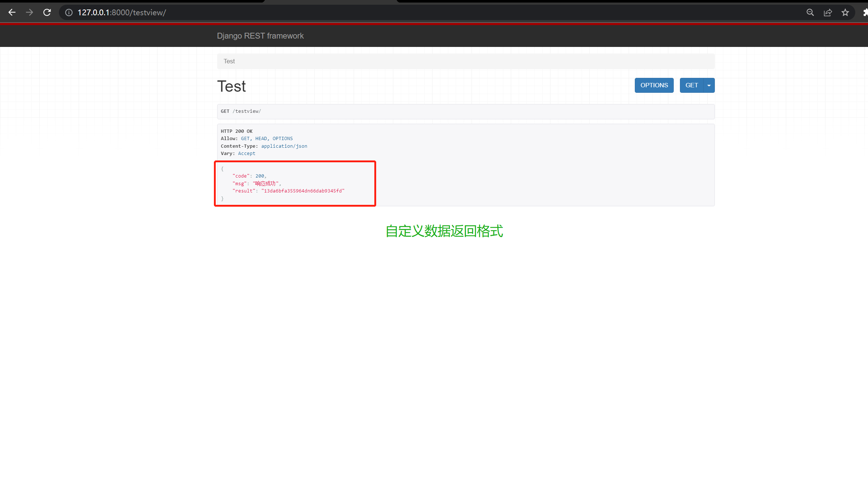Click the Test breadcrumb item
Viewport: 868px width, 489px height.
click(229, 61)
